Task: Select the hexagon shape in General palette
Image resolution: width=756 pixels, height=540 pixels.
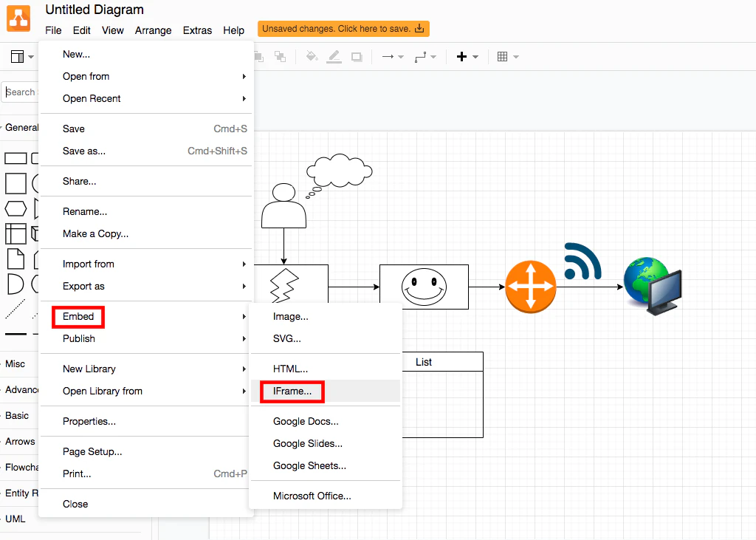Action: pyautogui.click(x=16, y=209)
